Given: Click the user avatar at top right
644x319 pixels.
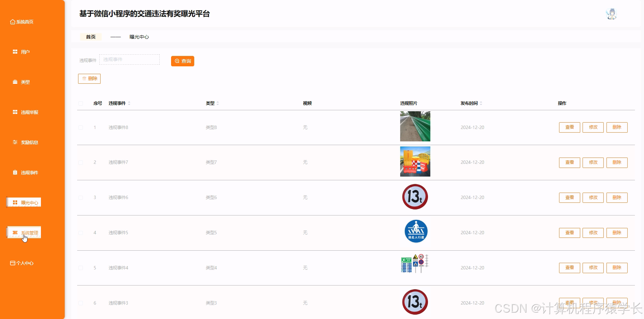Looking at the screenshot, I should point(611,14).
